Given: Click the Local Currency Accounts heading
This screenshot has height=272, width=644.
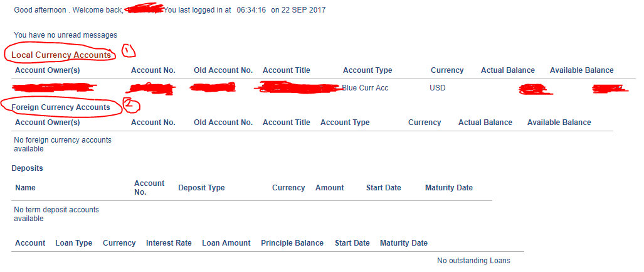Looking at the screenshot, I should coord(61,55).
